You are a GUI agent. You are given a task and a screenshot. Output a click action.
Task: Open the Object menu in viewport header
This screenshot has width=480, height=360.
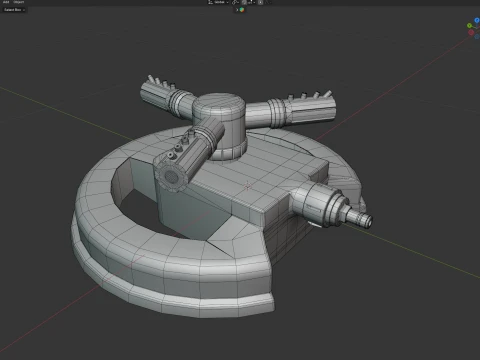19,2
